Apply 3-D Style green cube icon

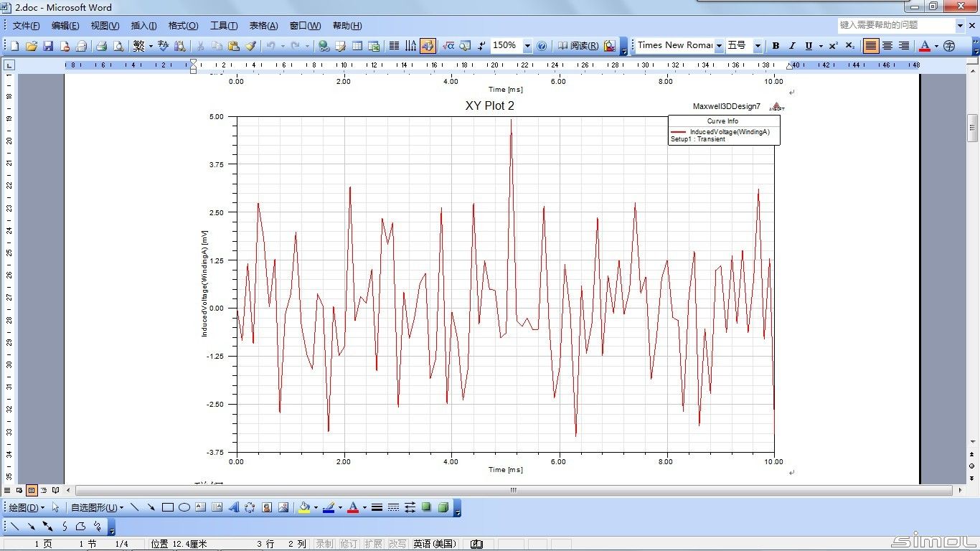click(443, 507)
